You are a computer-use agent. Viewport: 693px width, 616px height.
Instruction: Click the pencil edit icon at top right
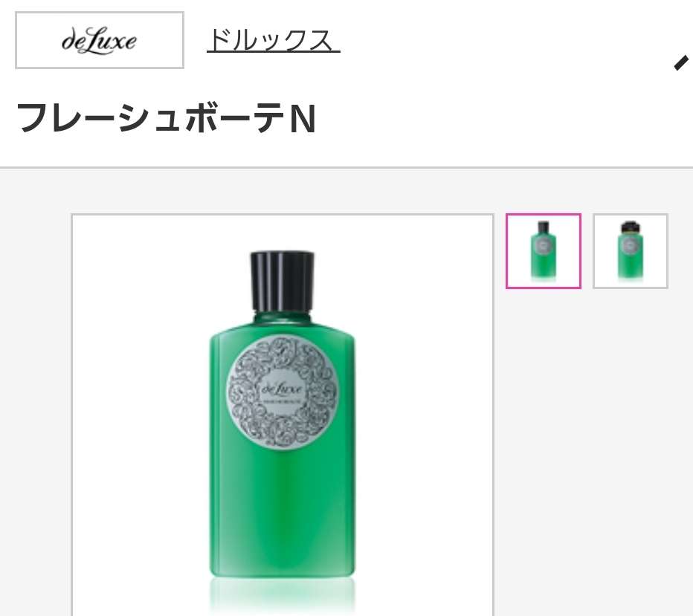[682, 62]
